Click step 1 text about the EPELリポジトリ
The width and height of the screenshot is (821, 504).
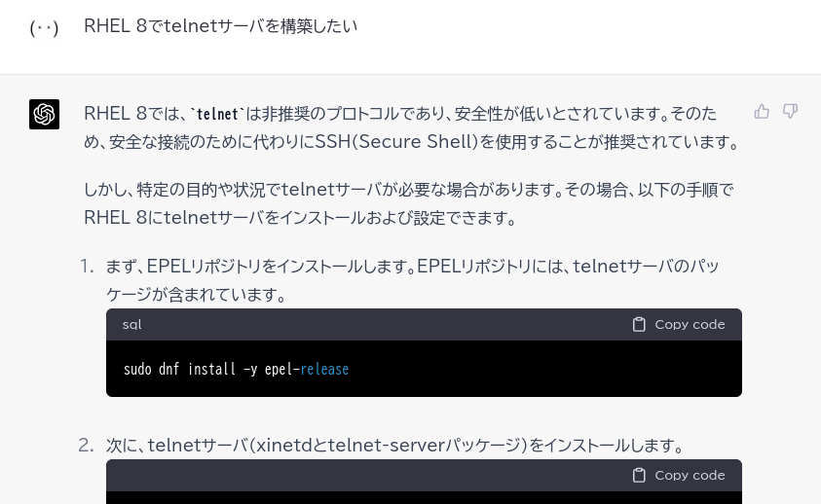coord(413,280)
